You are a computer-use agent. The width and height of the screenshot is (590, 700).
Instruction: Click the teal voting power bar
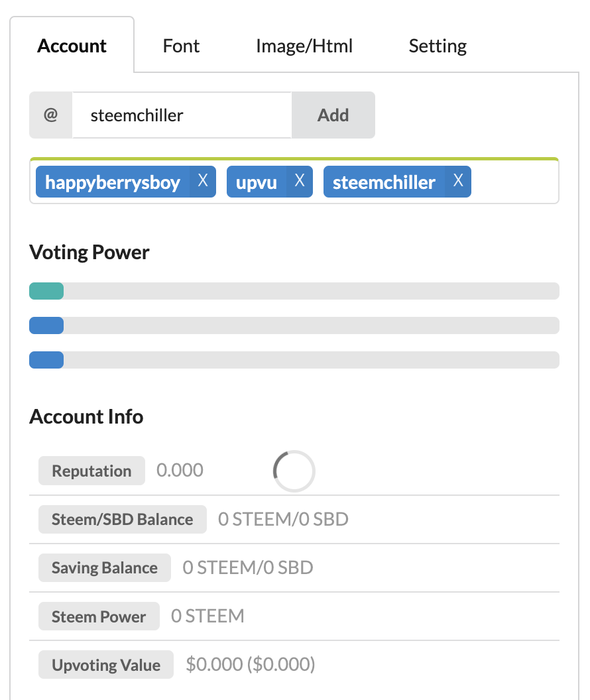pyautogui.click(x=46, y=291)
